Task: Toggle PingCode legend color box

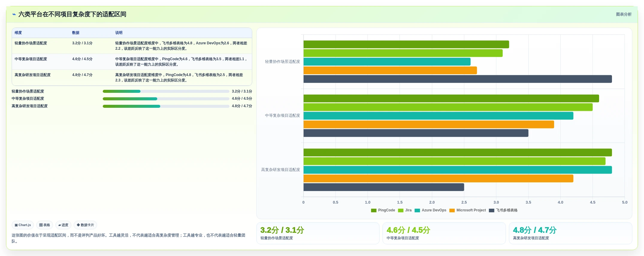Action: 374,210
